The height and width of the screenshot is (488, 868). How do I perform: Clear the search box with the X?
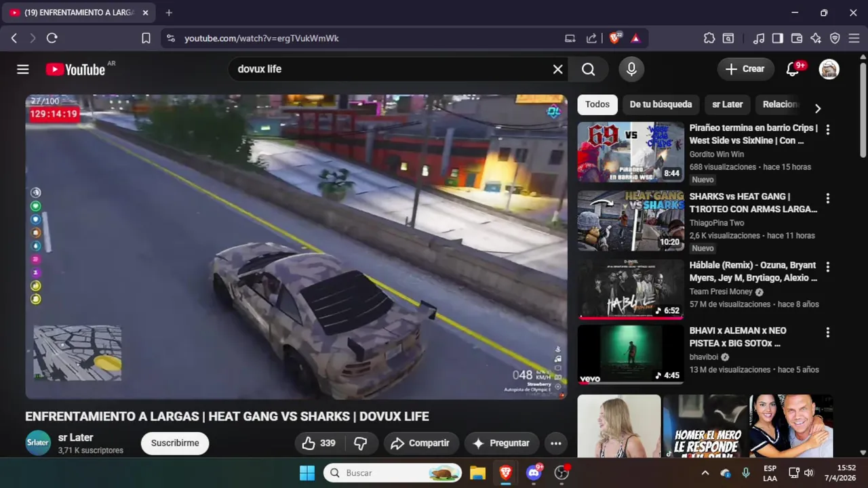click(x=557, y=69)
